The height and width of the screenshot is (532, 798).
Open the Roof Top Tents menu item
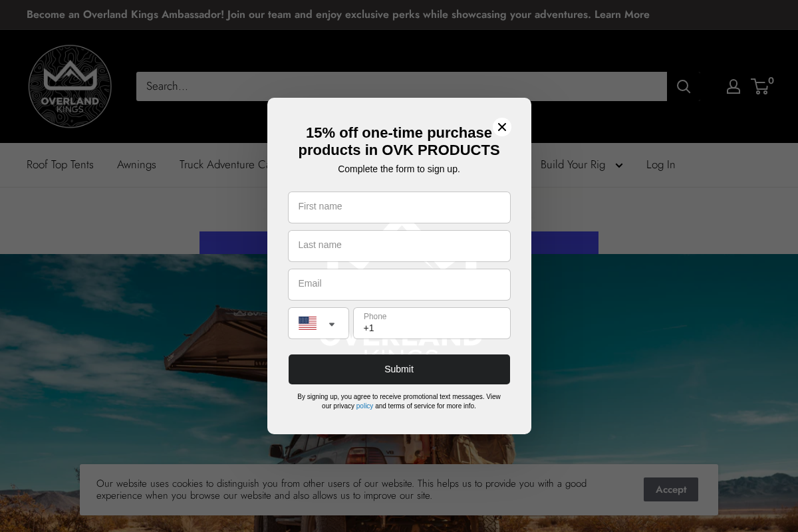pos(60,165)
